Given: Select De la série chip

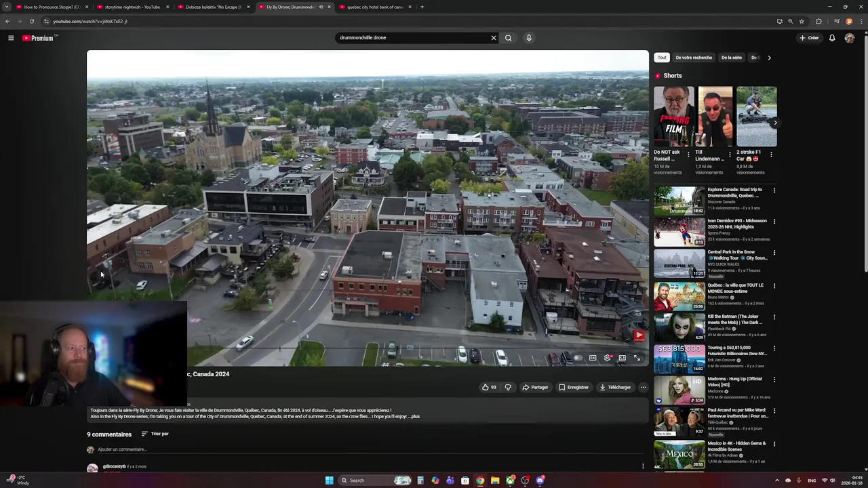Looking at the screenshot, I should 732,58.
